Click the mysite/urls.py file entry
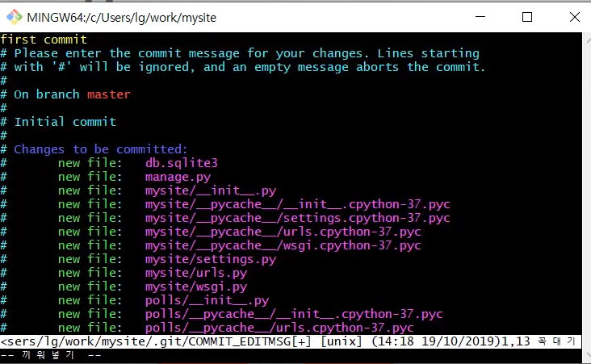This screenshot has height=364, width=591. (x=196, y=273)
